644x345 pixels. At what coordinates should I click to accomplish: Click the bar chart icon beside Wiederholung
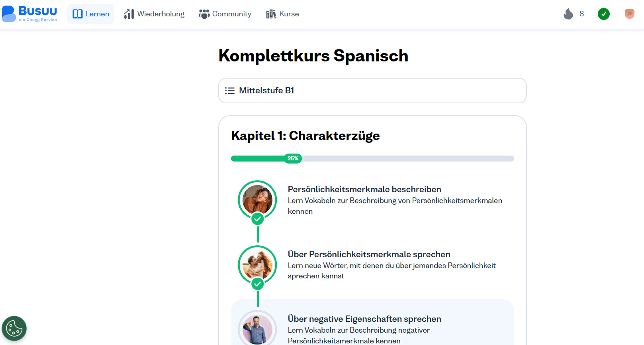tap(129, 14)
